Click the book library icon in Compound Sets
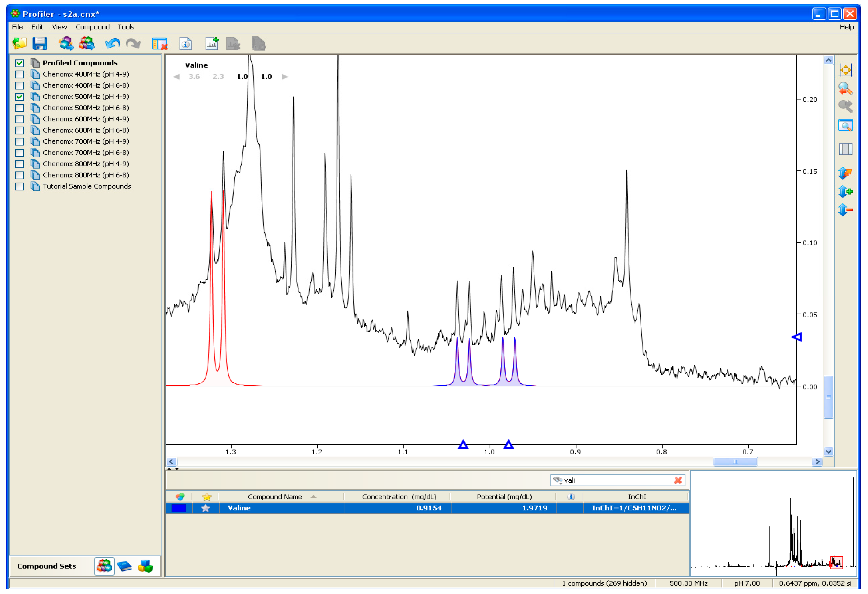 point(124,566)
